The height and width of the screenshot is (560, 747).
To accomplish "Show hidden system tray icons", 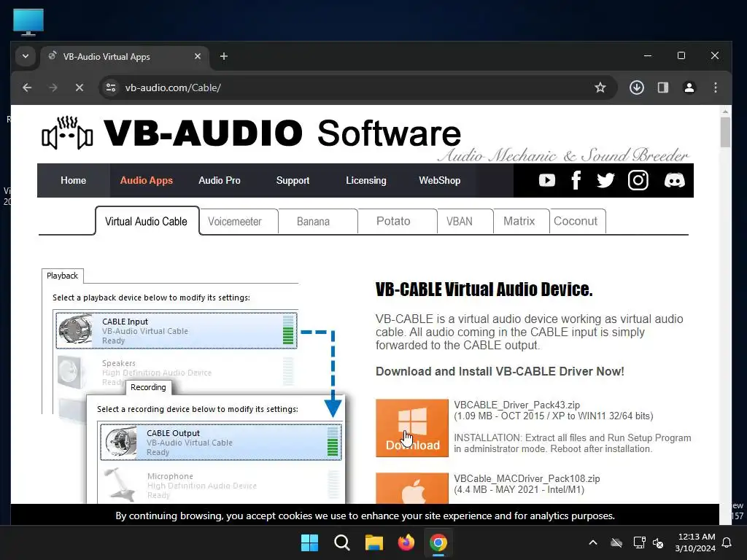I will [x=592, y=542].
